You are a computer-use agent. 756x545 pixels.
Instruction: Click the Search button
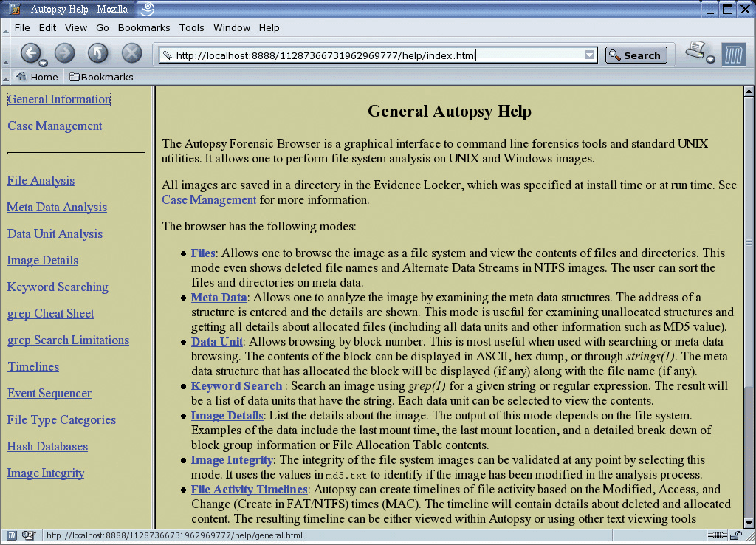(636, 55)
